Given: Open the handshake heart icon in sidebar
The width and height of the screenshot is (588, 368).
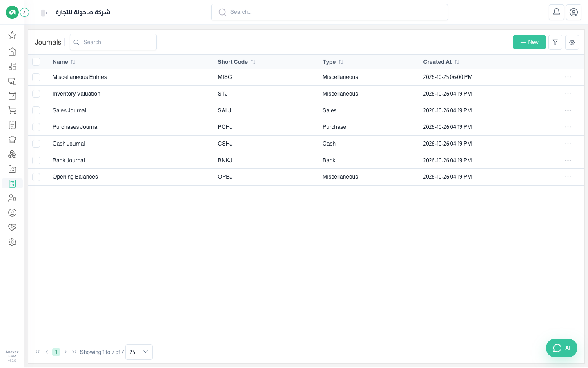Looking at the screenshot, I should pyautogui.click(x=12, y=227).
